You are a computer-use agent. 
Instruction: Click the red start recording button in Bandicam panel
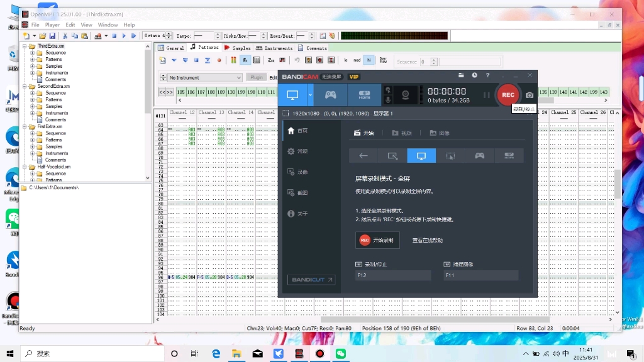pyautogui.click(x=377, y=240)
